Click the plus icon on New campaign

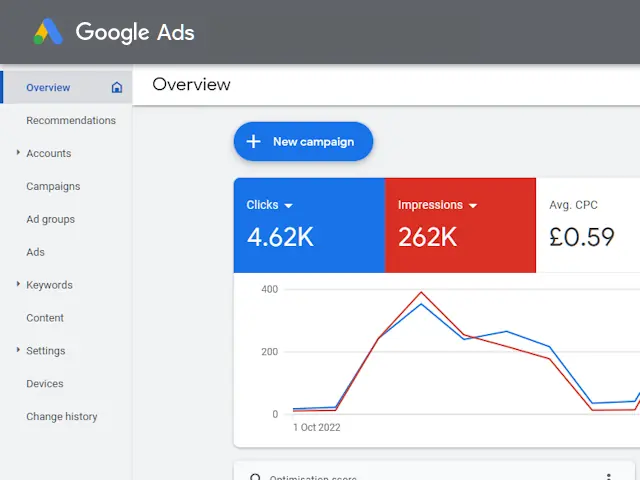[254, 142]
